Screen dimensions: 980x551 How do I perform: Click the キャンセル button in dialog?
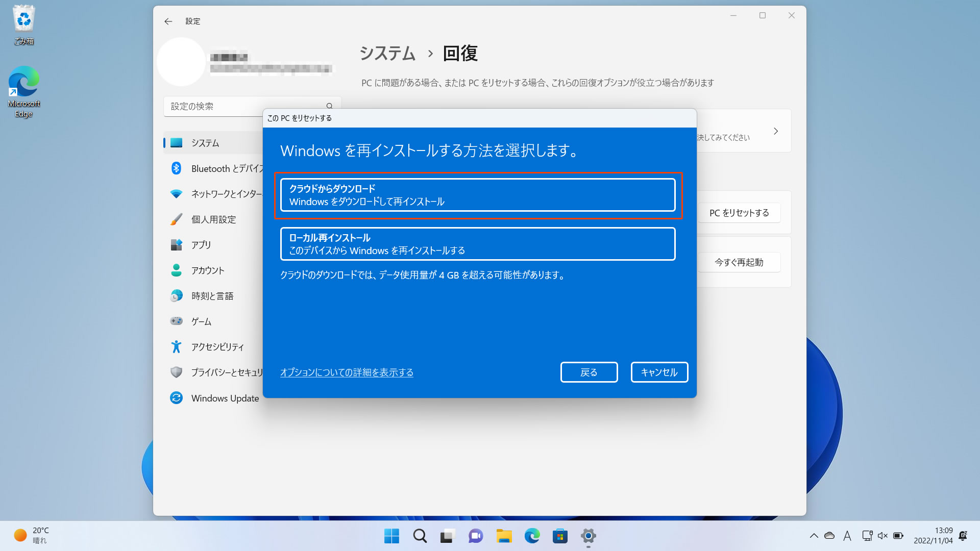click(x=659, y=372)
